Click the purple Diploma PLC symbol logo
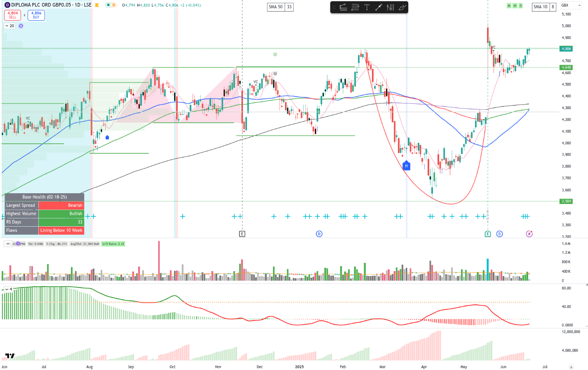 [x=7, y=5]
